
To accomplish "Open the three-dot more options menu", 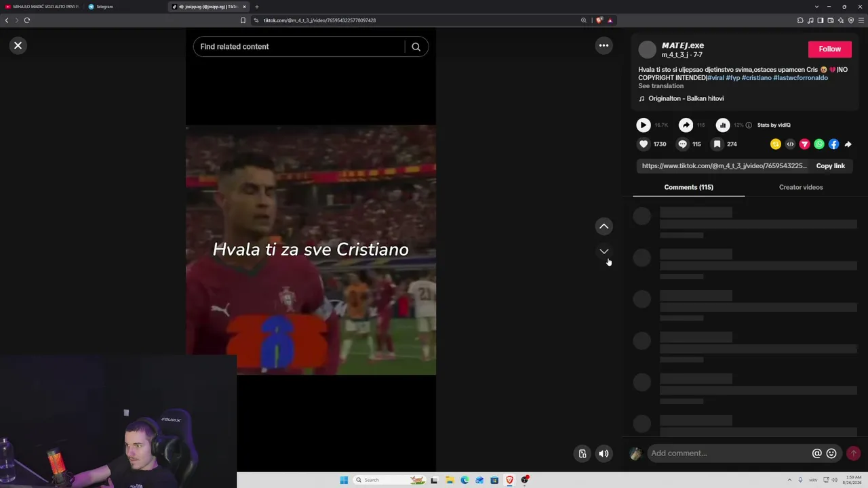I will [604, 45].
